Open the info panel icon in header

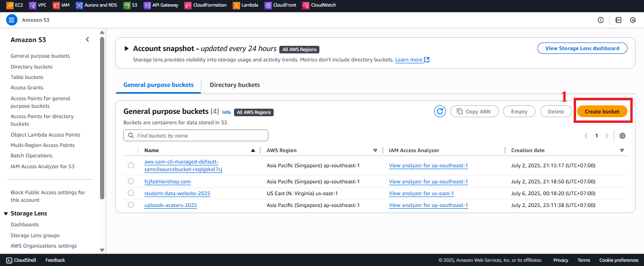pyautogui.click(x=601, y=20)
